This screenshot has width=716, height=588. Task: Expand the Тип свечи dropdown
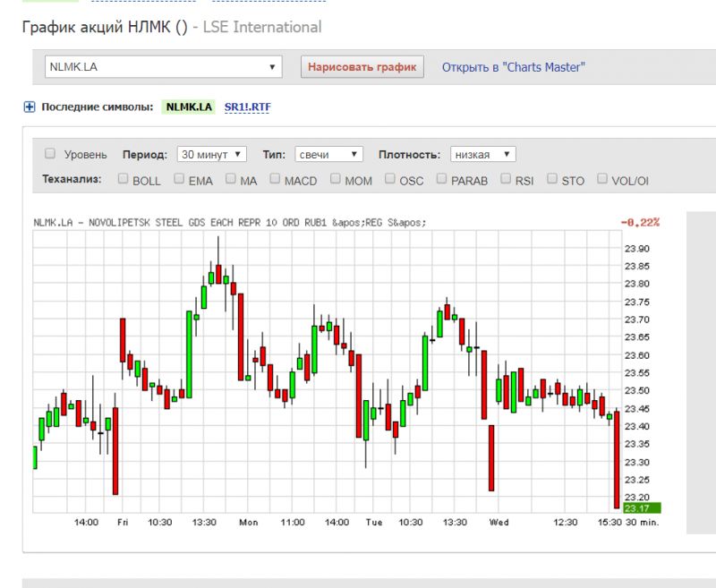click(328, 154)
